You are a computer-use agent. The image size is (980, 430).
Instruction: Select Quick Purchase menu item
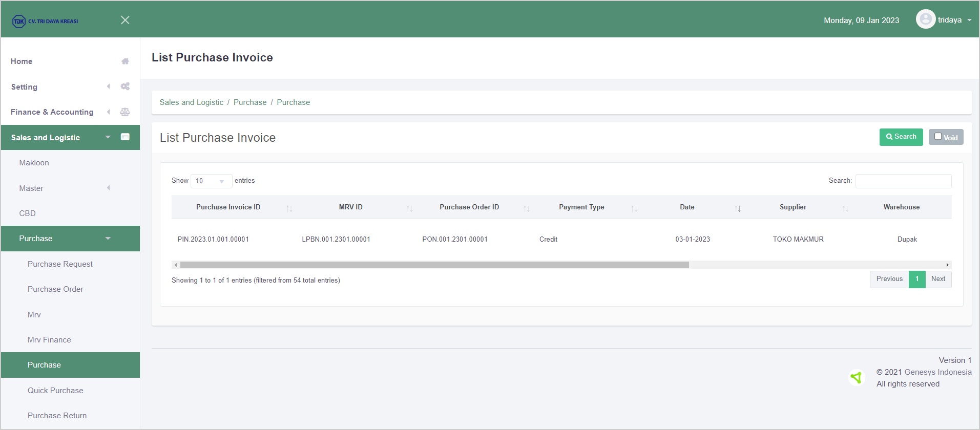point(55,391)
